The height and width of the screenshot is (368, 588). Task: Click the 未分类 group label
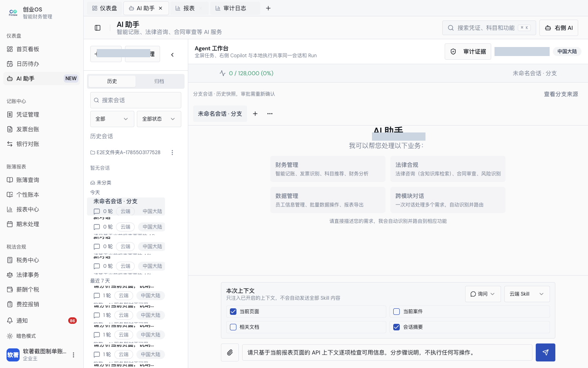click(101, 183)
